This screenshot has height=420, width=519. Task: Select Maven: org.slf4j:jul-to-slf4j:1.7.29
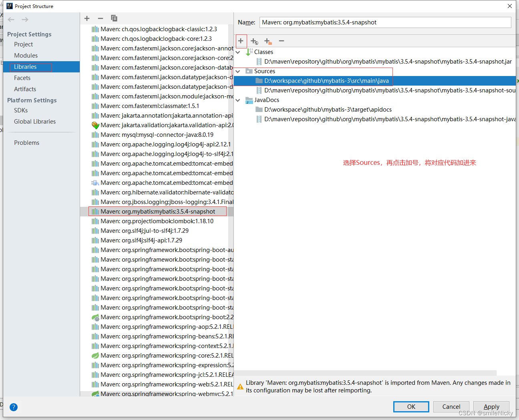coord(145,231)
